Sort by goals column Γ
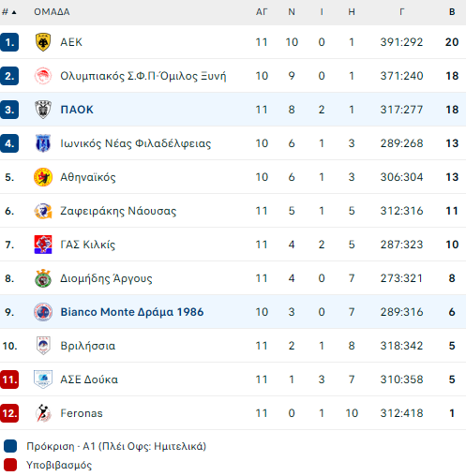 [x=401, y=12]
